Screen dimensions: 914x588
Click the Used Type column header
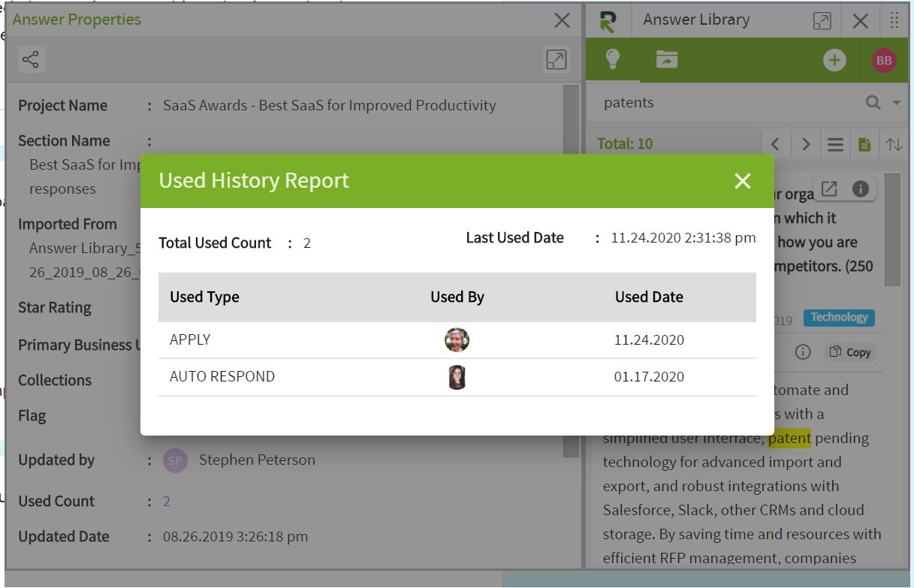[204, 297]
